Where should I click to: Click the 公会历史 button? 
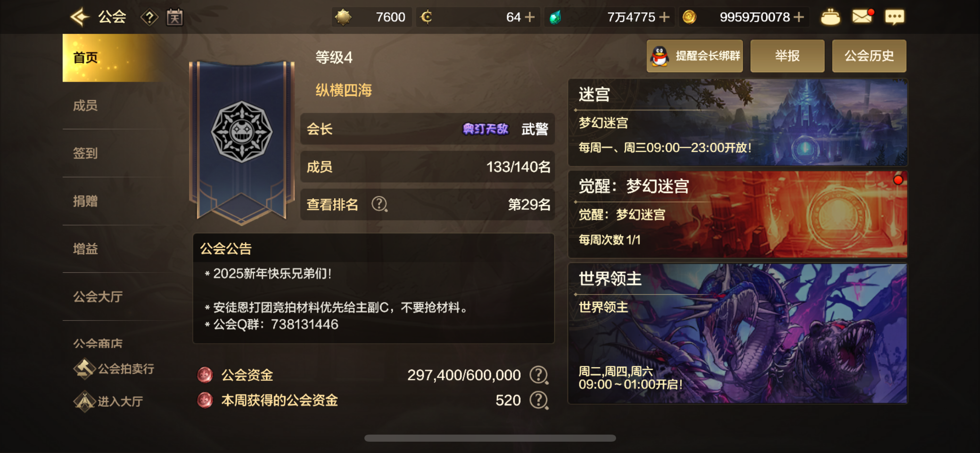click(869, 56)
